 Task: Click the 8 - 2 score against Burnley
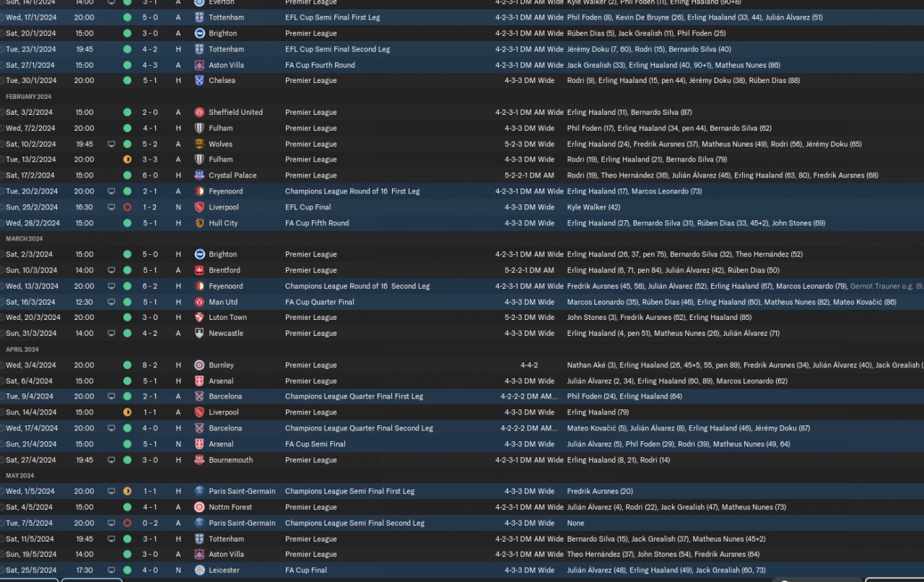150,365
